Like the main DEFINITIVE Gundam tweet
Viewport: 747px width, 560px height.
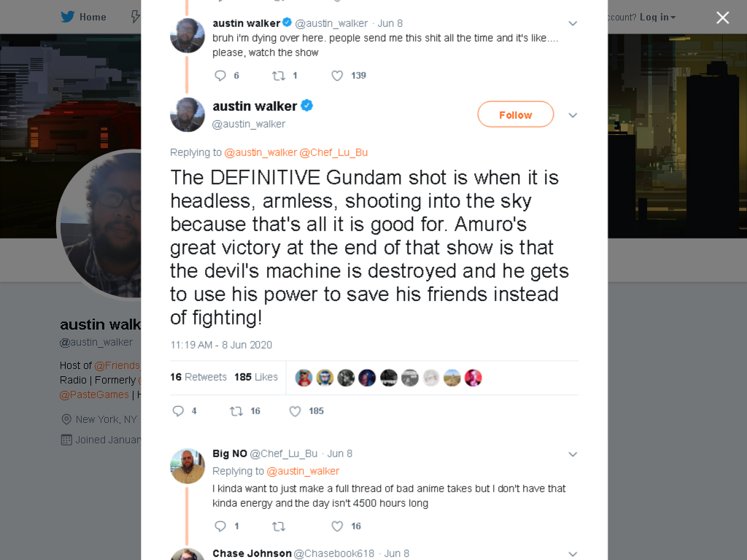295,411
